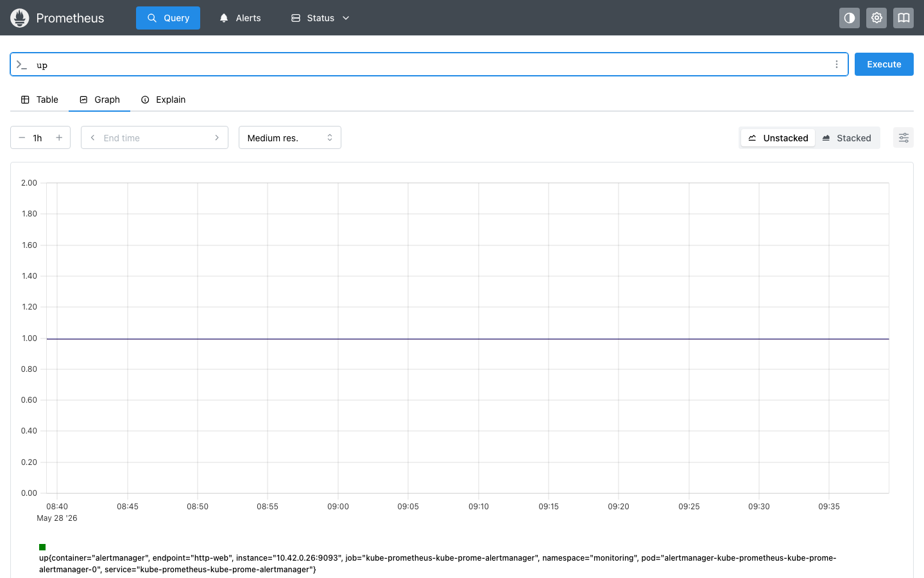Click the End time field

pos(155,137)
